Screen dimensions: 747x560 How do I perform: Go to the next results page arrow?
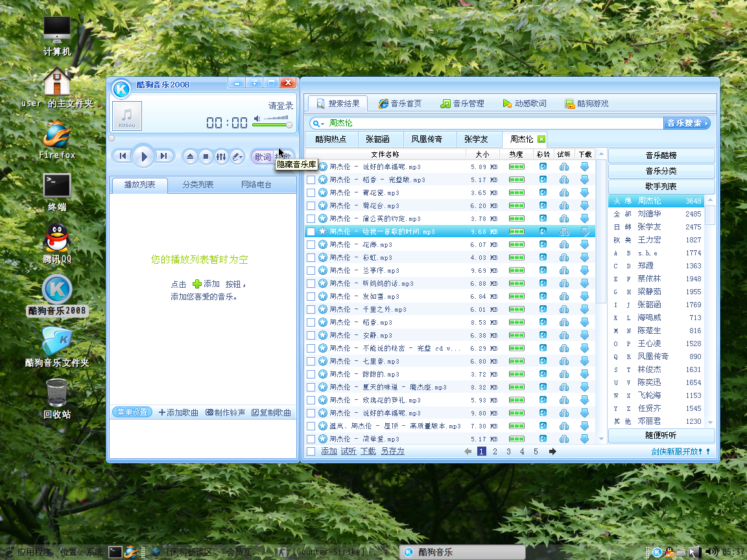click(552, 451)
